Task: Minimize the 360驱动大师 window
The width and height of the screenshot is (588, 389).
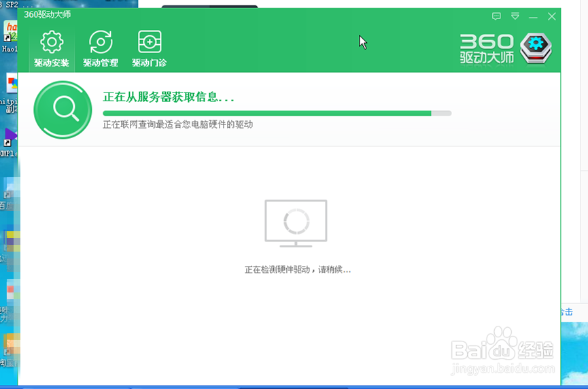Action: pos(533,17)
